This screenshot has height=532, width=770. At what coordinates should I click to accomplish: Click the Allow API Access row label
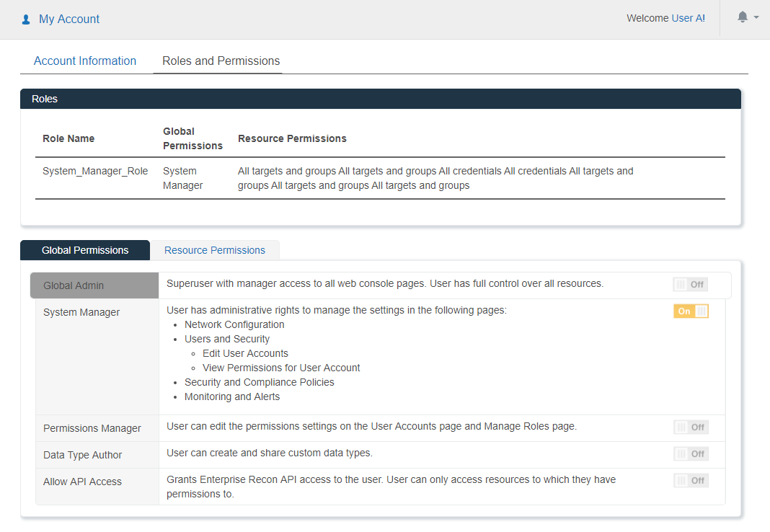tap(82, 482)
